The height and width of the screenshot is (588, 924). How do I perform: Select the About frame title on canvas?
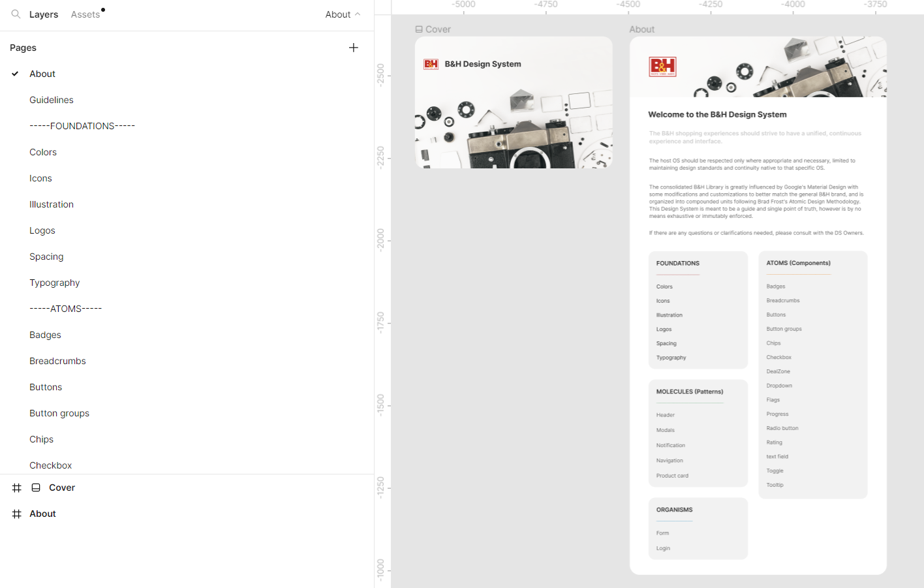(641, 29)
